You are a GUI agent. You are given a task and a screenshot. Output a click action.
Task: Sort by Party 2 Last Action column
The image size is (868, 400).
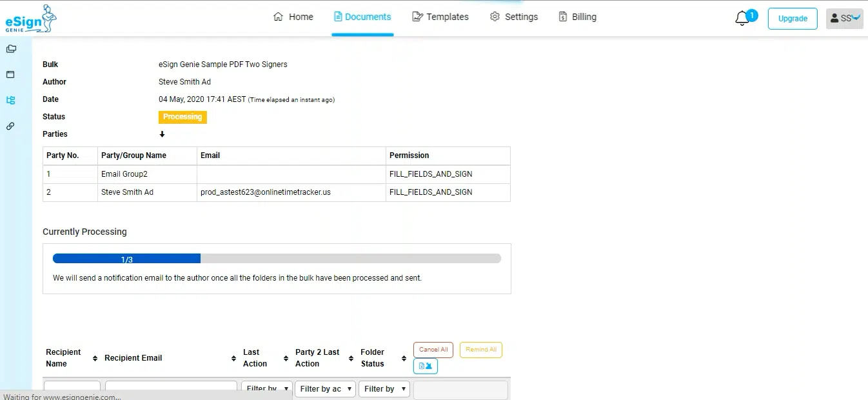coord(351,358)
